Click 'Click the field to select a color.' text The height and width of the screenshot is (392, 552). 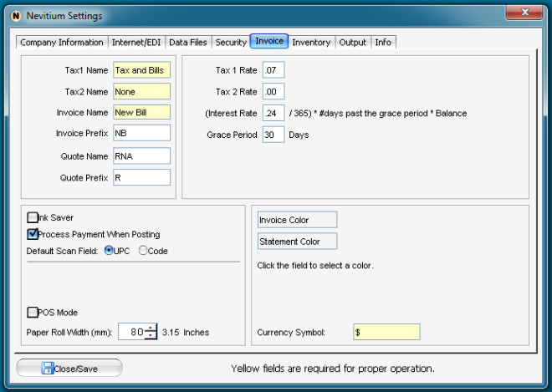coord(315,265)
